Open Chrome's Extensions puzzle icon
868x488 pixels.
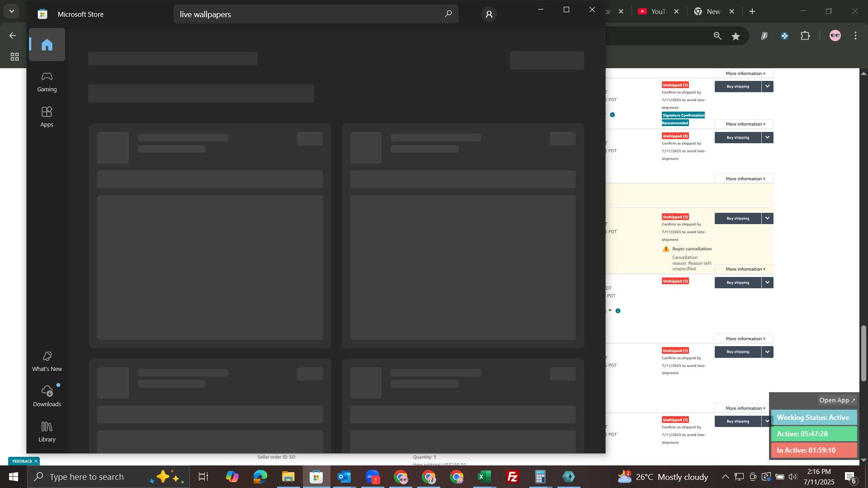coord(805,36)
